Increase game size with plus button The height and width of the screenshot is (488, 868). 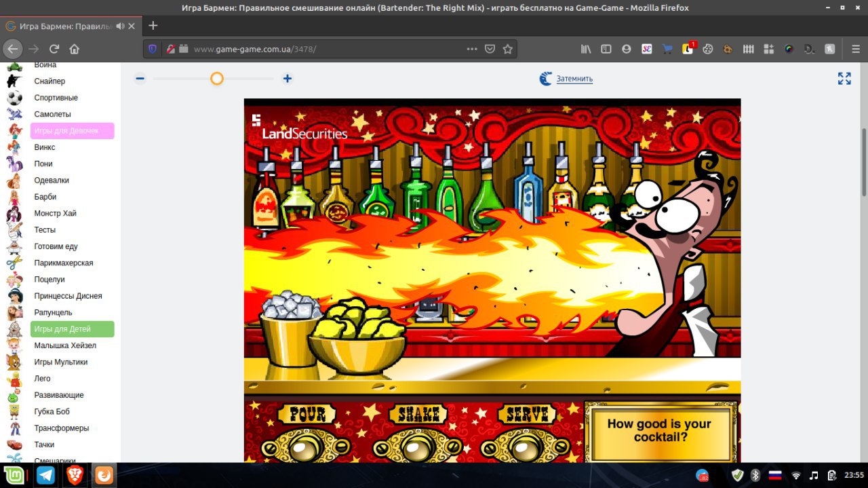[x=288, y=79]
